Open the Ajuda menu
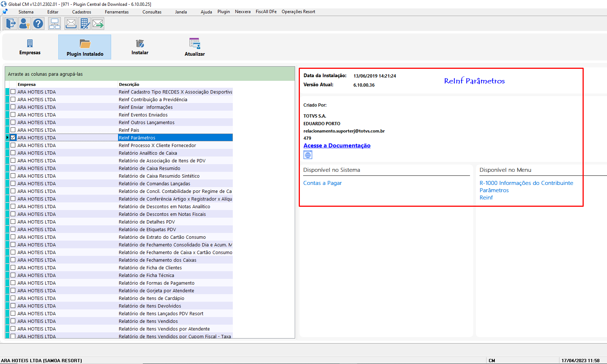 pyautogui.click(x=206, y=12)
